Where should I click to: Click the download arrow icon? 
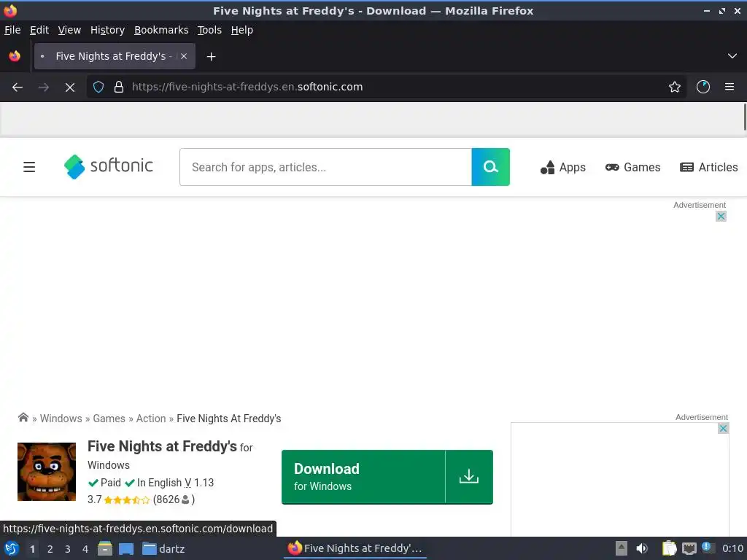click(x=469, y=477)
